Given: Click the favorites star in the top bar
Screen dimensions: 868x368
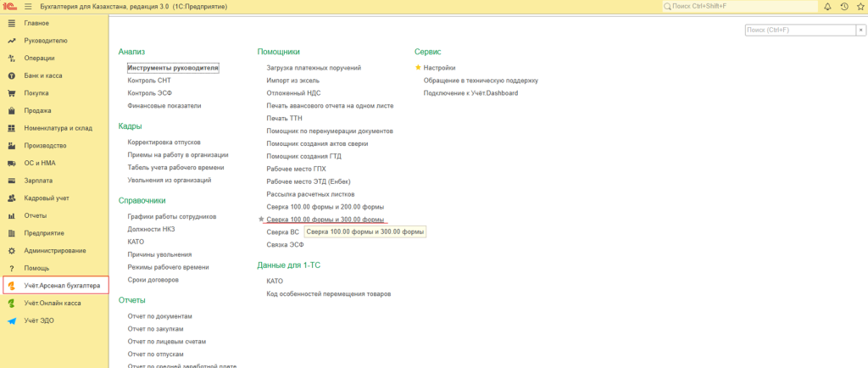Looking at the screenshot, I should (x=861, y=7).
